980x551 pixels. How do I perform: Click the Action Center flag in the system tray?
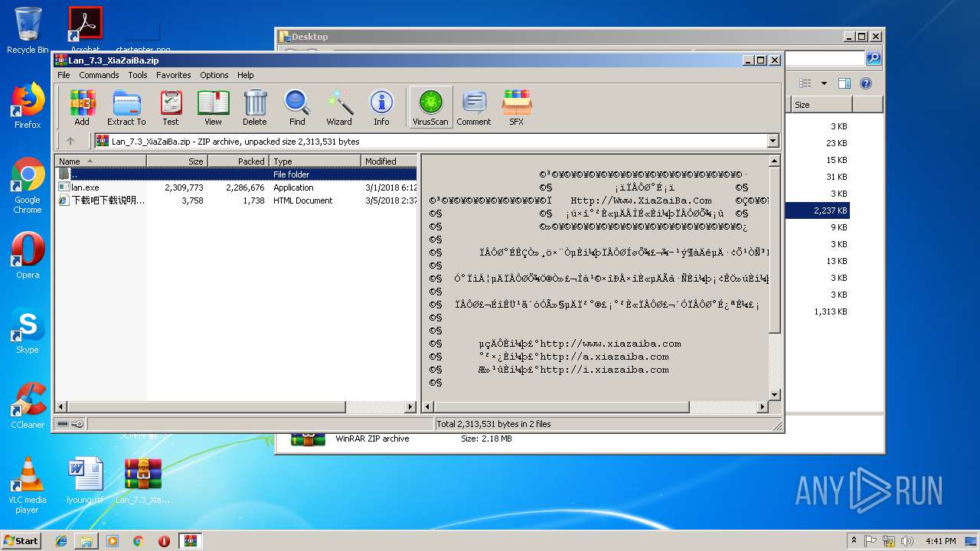tap(871, 541)
